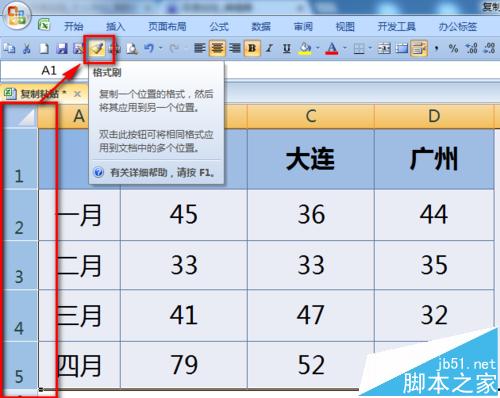Click the Name Box showing A1
Screen dimensions: 500x398
[x=44, y=70]
